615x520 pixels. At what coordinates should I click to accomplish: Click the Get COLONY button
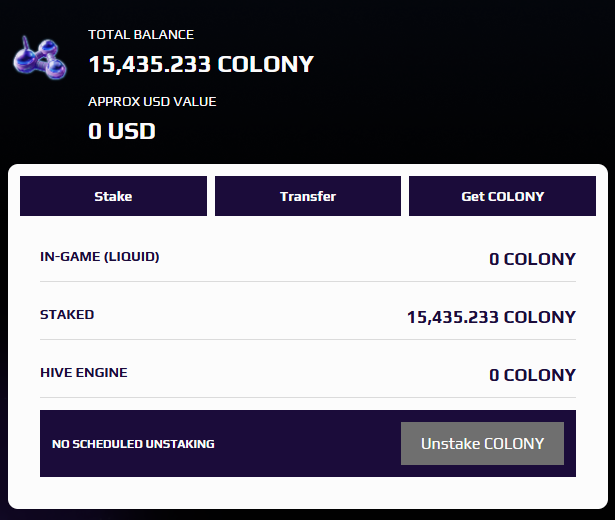[x=502, y=196]
